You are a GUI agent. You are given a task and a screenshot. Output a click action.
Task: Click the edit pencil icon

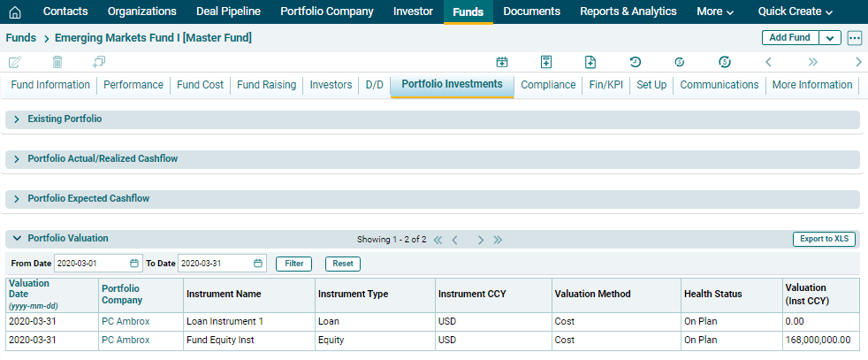tap(15, 62)
